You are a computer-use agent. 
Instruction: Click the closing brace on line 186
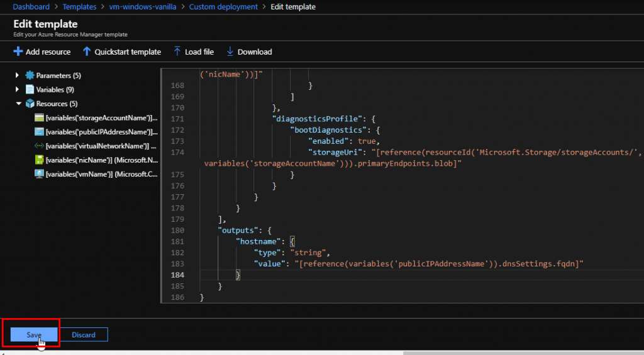point(202,297)
